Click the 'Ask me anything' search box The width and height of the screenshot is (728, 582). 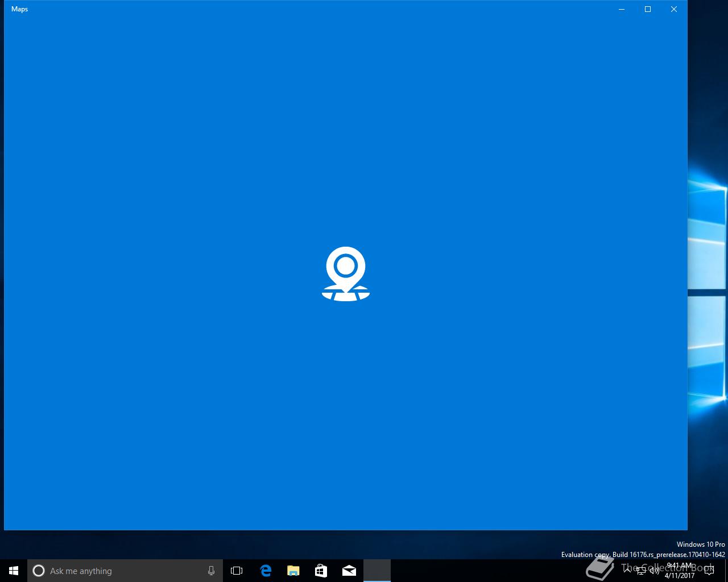pyautogui.click(x=125, y=571)
